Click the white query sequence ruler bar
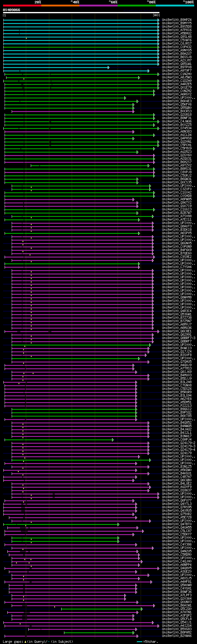This screenshot has height=644, width=197. 81,13
